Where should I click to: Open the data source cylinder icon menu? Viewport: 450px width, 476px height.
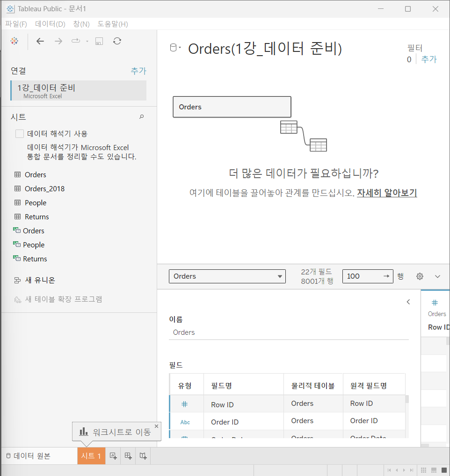(x=175, y=48)
